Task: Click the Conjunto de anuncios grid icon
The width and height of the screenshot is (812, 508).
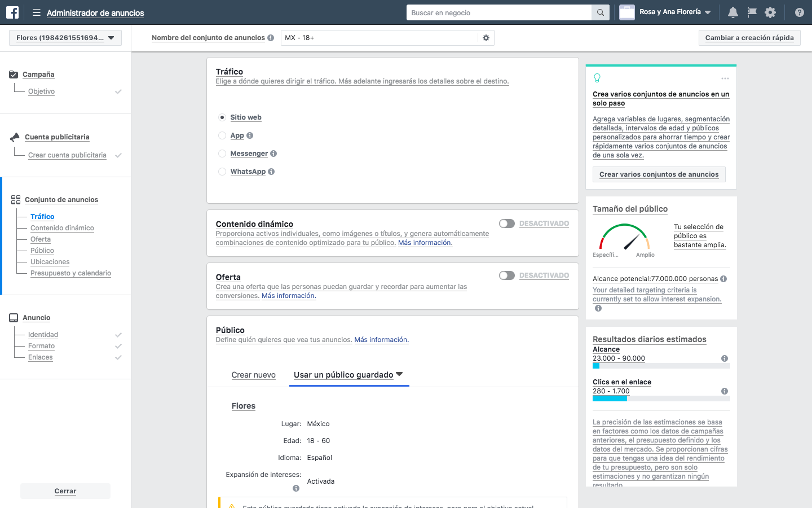Action: click(16, 200)
